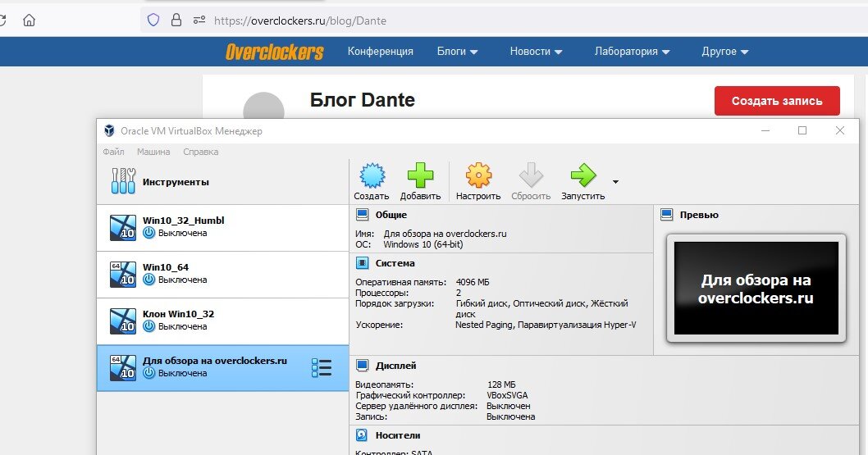Click the Win10_32_Humbl machine OS icon
The image size is (868, 455).
click(123, 228)
